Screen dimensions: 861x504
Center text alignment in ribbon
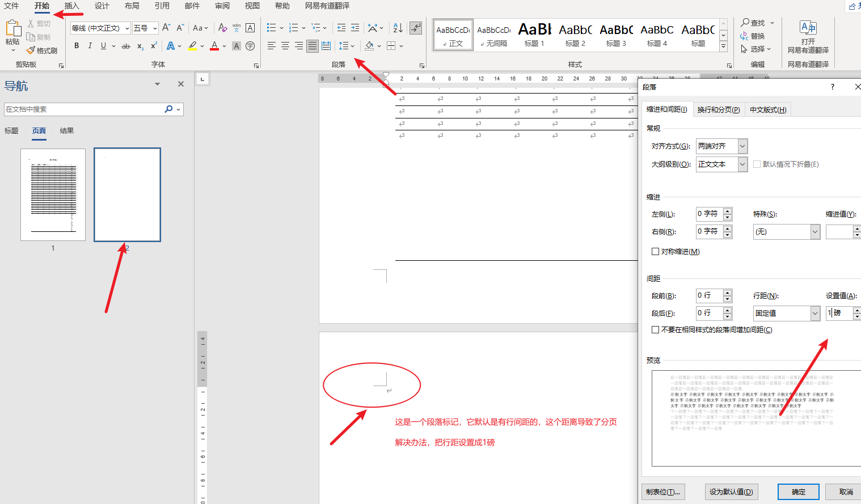click(285, 46)
